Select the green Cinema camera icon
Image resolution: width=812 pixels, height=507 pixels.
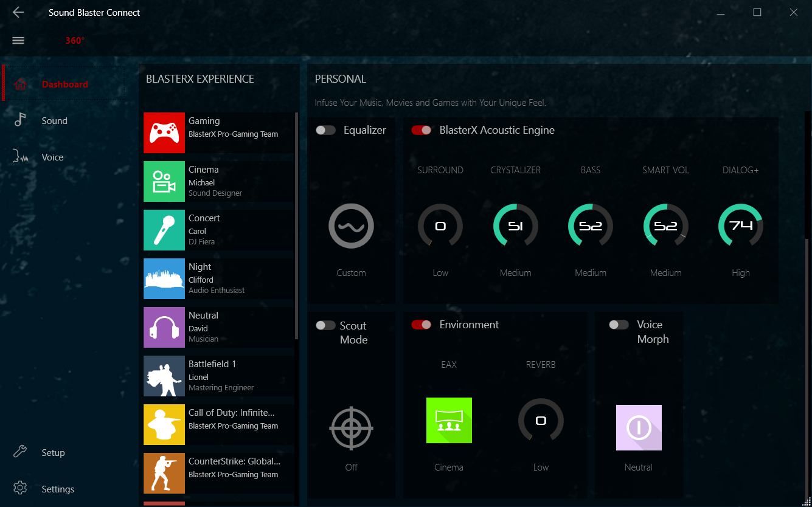[x=164, y=181]
